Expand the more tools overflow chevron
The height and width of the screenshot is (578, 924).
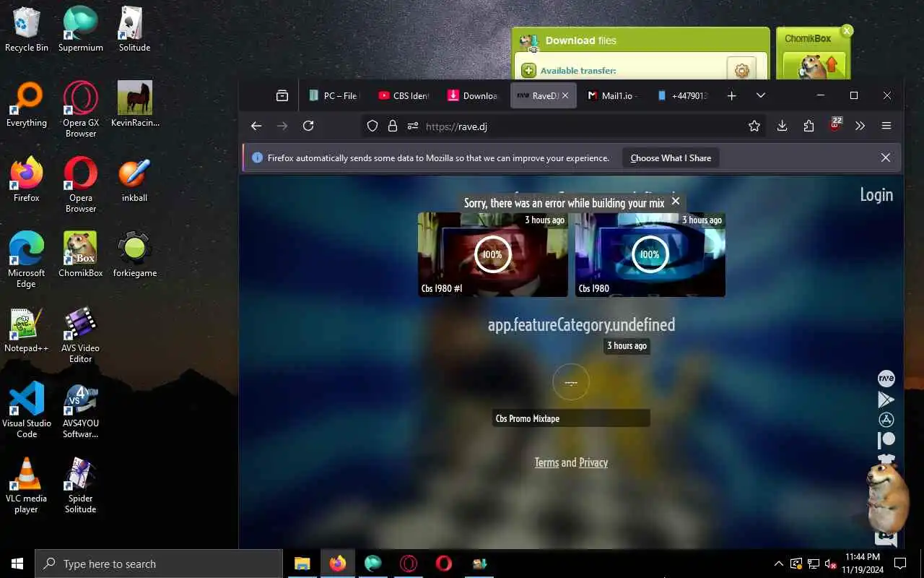(x=860, y=126)
